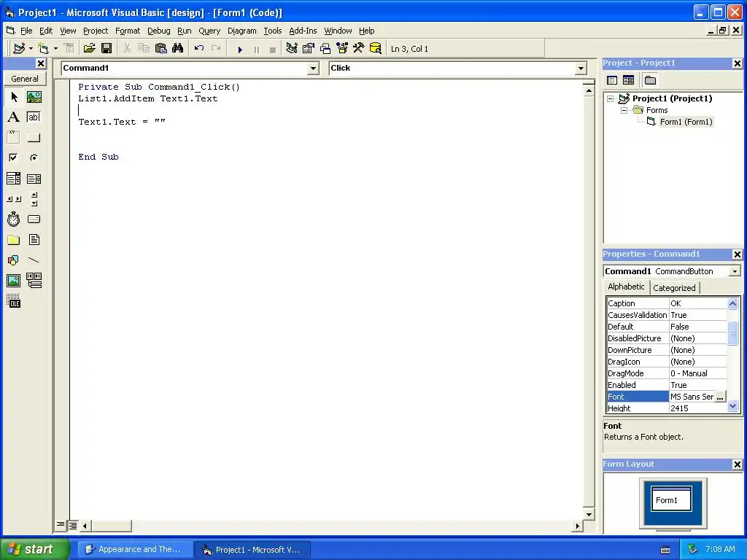Collapse the Forms folder node
This screenshot has height=560, width=747.
tap(624, 110)
